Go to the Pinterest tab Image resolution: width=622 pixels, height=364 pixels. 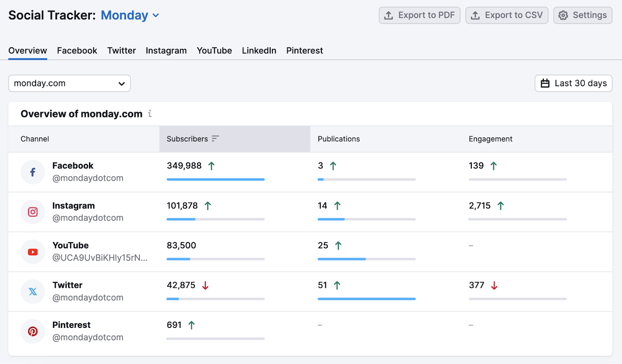pos(304,51)
